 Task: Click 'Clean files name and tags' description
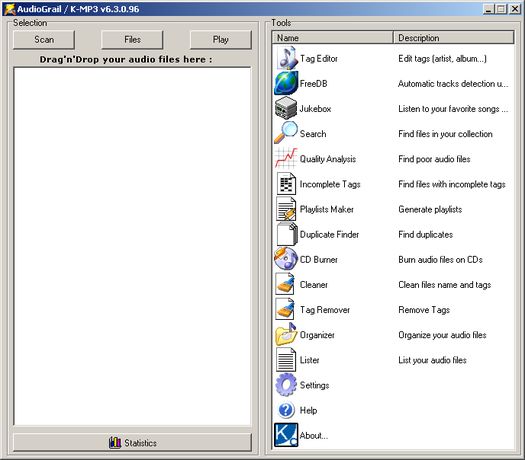(x=444, y=285)
